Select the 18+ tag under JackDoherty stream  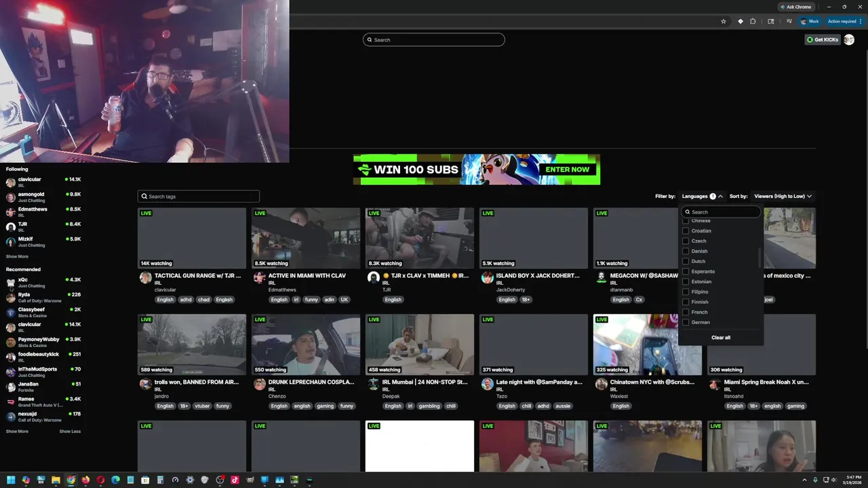(x=526, y=300)
